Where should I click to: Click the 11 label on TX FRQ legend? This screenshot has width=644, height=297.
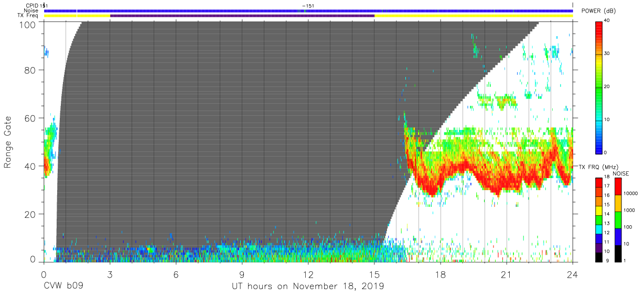(x=607, y=242)
